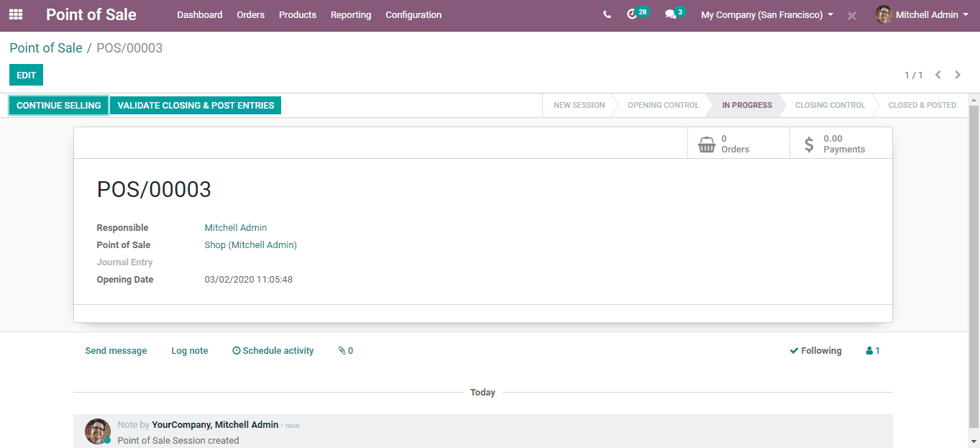Click the Point of Sale app title
The image size is (980, 448).
point(91,14)
